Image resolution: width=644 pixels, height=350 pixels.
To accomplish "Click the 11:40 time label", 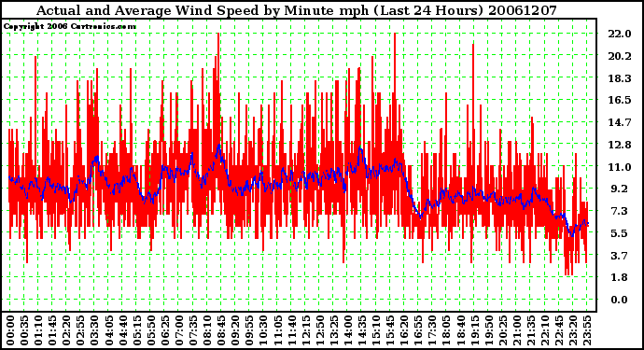I will pos(291,330).
